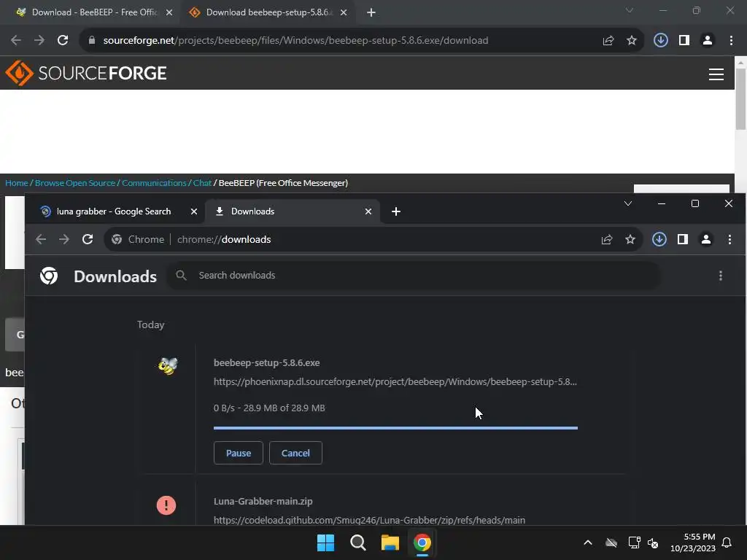Click the sourceforge.net address bar

pos(362,41)
